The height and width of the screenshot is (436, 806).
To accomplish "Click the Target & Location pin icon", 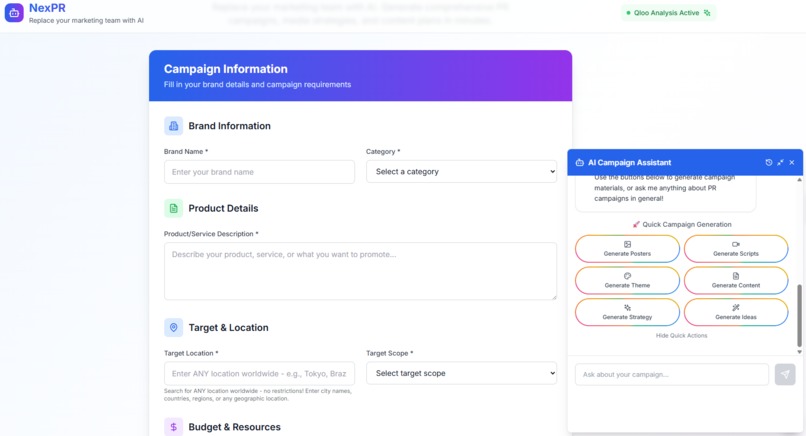I will (173, 328).
